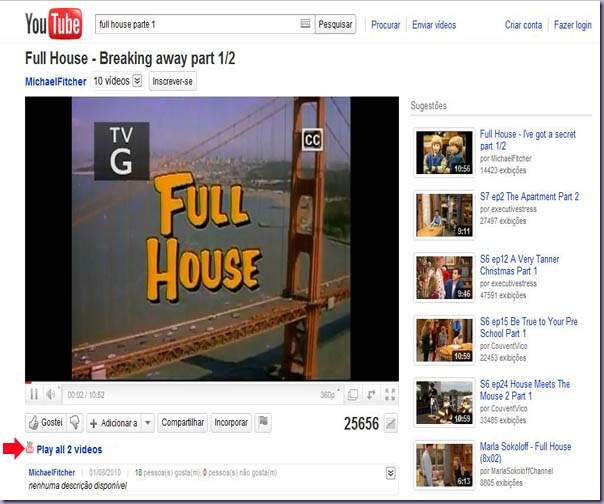
Task: Toggle the CC closed captions badge
Action: point(312,139)
